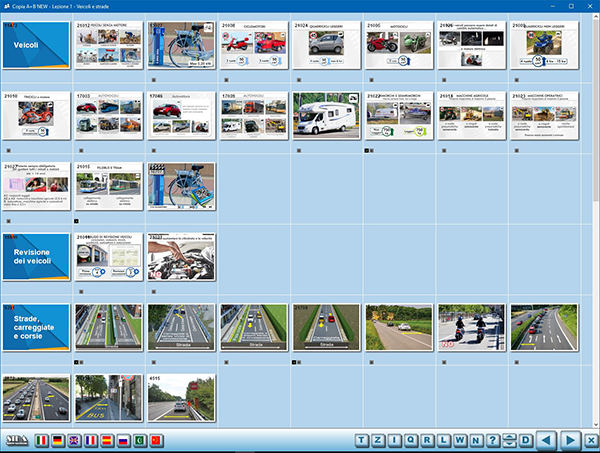Select the Strade, carreggiate e corsie slide
Image resolution: width=600 pixels, height=453 pixels.
[36, 327]
